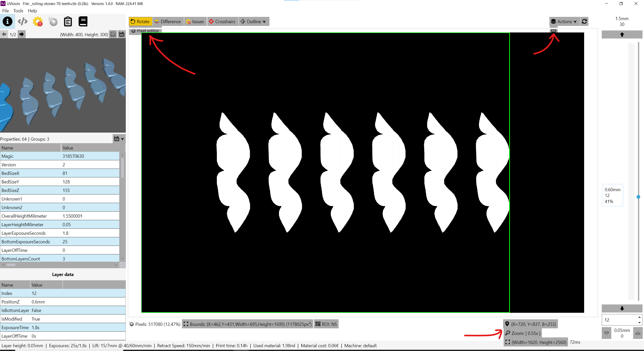Open the GCode viewer icon
The height and width of the screenshot is (351, 644).
(x=23, y=22)
